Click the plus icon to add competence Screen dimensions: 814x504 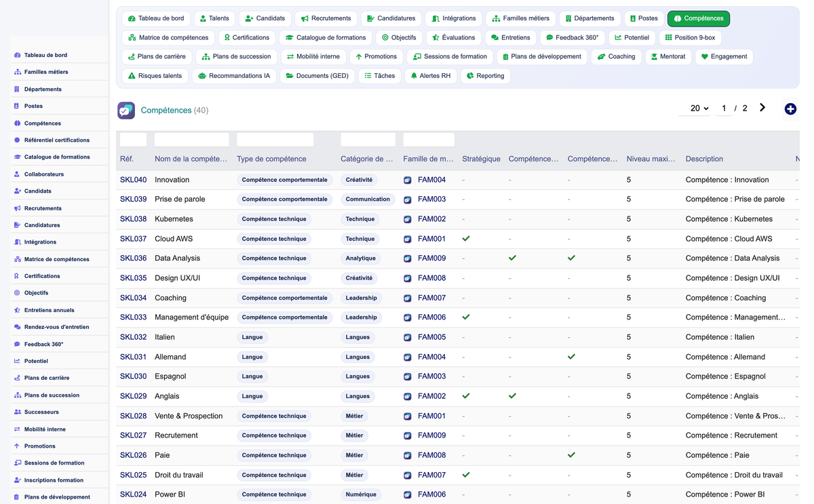790,109
